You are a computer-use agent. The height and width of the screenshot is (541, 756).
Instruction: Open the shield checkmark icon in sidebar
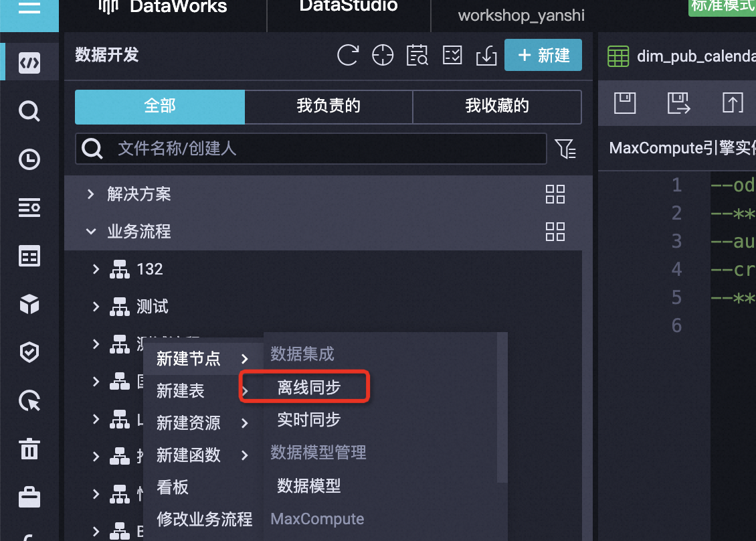[29, 352]
